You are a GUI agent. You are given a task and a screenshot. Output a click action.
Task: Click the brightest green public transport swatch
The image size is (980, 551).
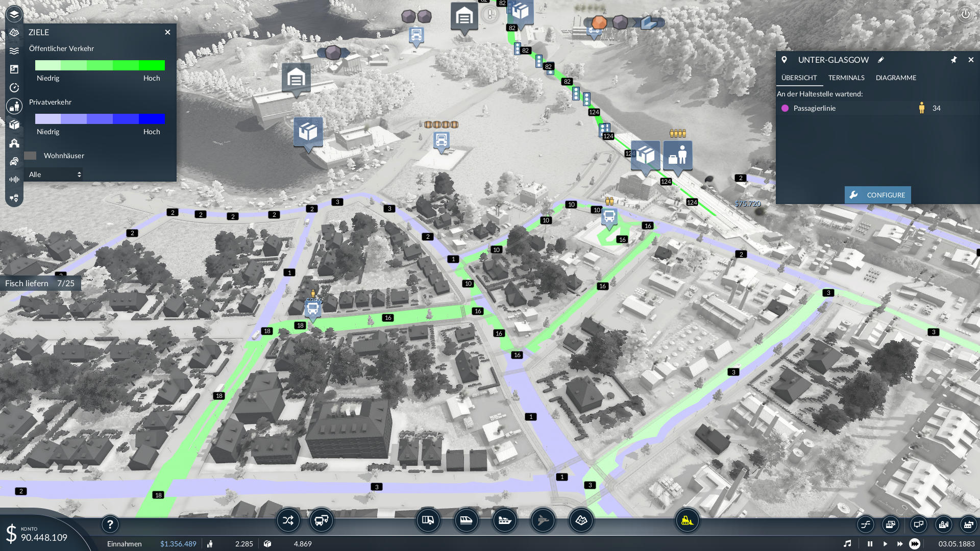click(x=152, y=65)
